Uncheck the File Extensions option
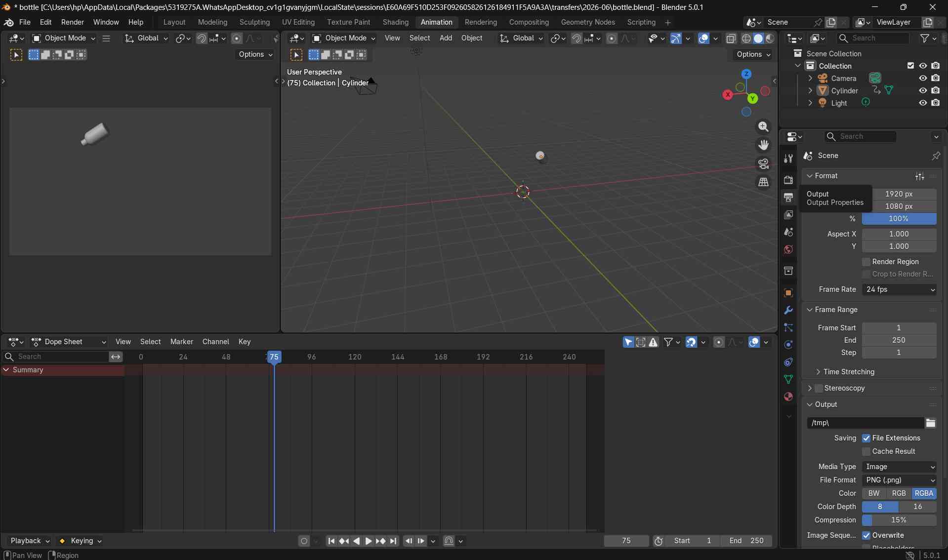Screen dimensions: 948x560 [866, 438]
